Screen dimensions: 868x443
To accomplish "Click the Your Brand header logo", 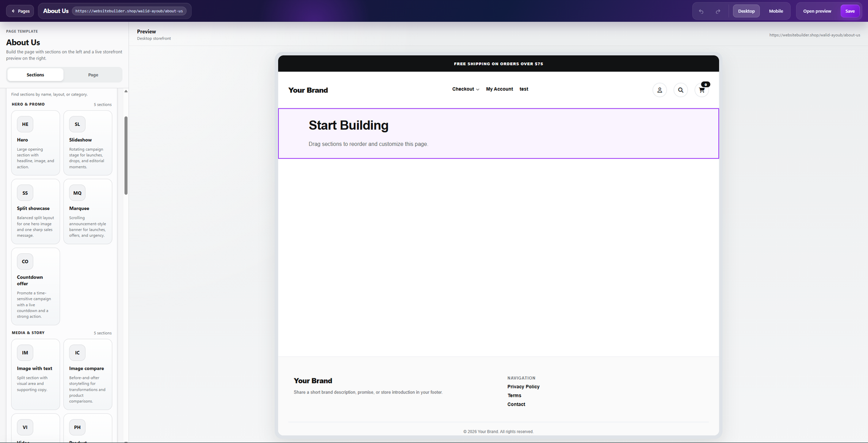I will (308, 90).
